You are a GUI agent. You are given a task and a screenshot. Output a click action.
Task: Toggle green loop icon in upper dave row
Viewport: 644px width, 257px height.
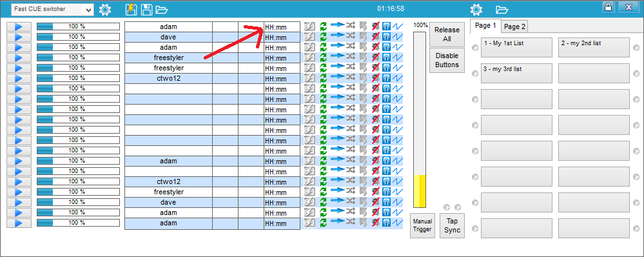[x=323, y=37]
